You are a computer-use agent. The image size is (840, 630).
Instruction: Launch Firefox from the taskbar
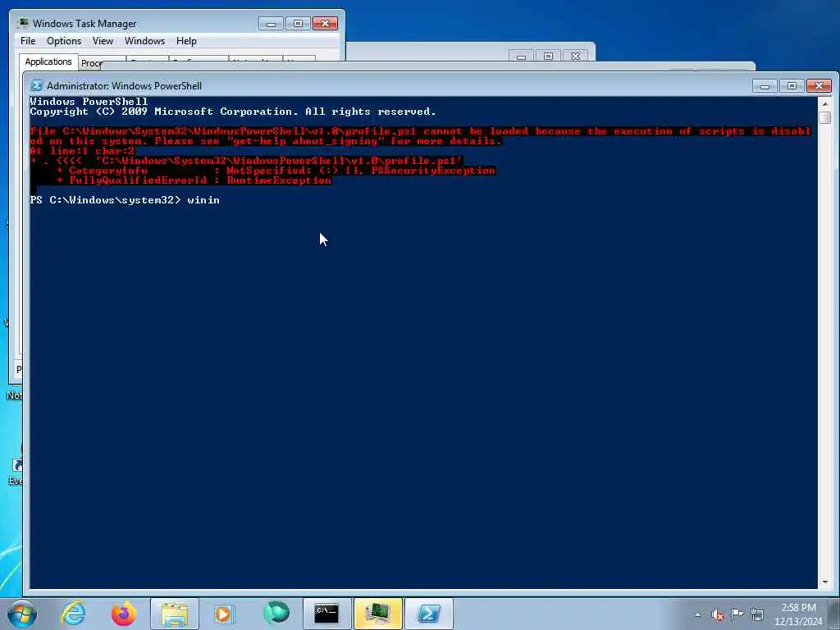coord(124,614)
